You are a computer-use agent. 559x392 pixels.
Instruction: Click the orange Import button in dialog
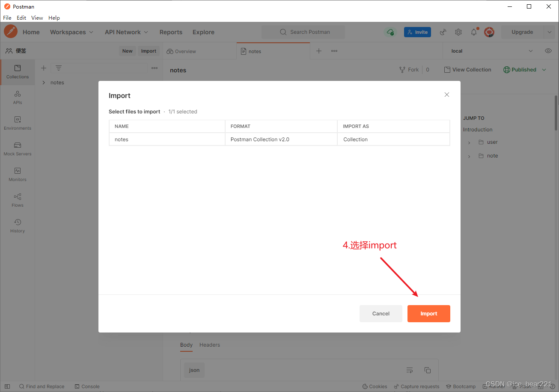pyautogui.click(x=428, y=314)
